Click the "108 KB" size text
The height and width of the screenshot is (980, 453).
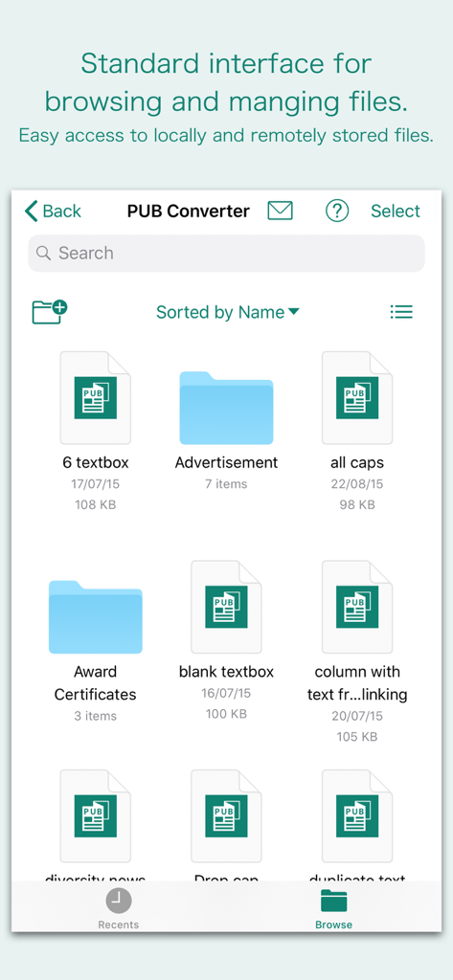click(95, 504)
